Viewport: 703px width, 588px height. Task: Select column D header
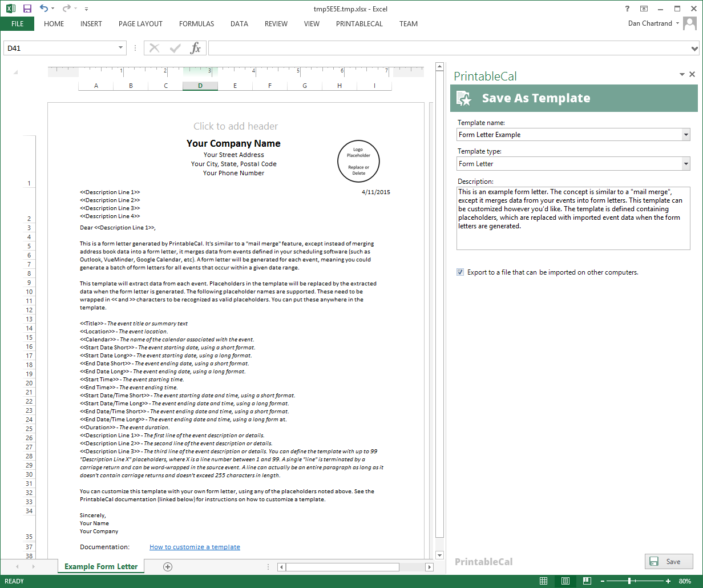pos(200,86)
